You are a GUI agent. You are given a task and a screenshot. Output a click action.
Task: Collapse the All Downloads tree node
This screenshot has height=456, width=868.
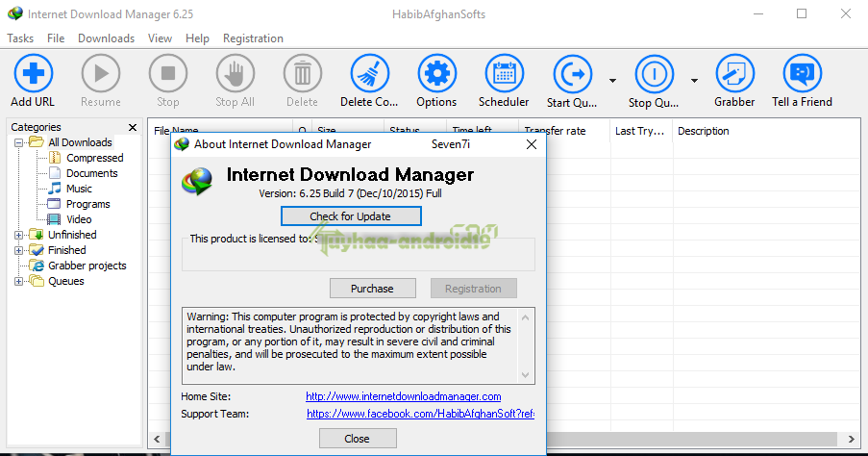(x=19, y=143)
